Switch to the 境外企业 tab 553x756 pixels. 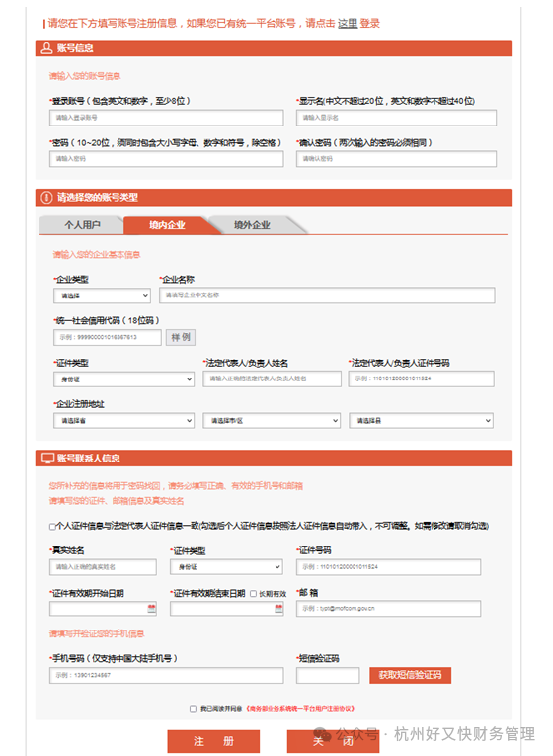pyautogui.click(x=252, y=225)
